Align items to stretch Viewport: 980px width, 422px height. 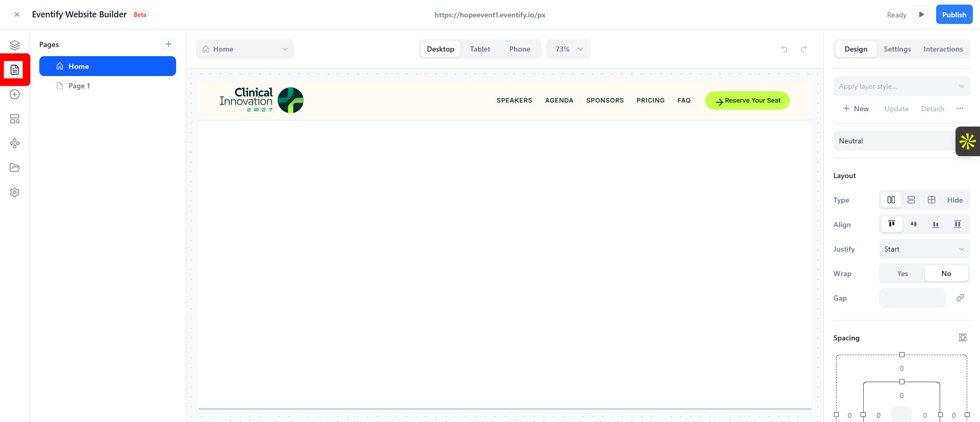(958, 225)
